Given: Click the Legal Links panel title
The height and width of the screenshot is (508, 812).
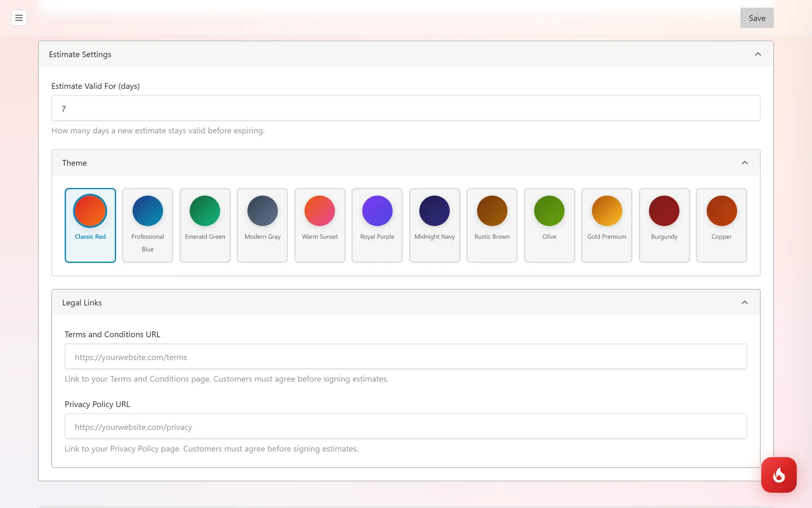Looking at the screenshot, I should tap(82, 303).
